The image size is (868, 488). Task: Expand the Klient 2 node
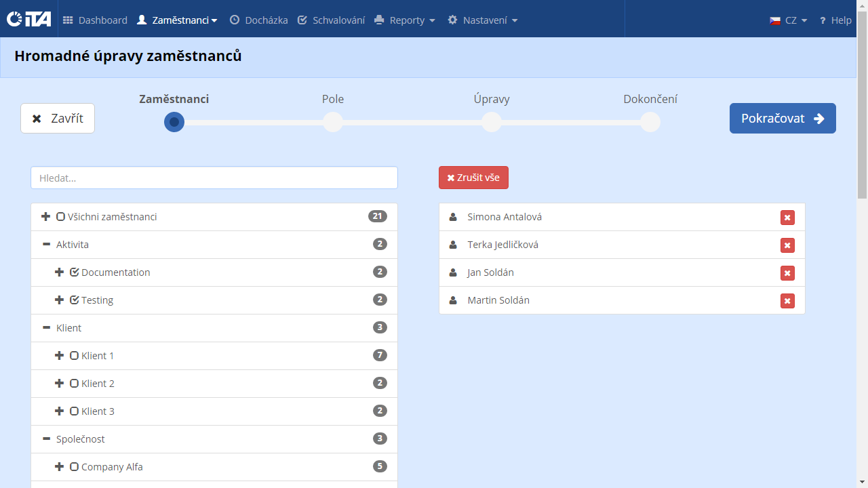[x=59, y=384]
